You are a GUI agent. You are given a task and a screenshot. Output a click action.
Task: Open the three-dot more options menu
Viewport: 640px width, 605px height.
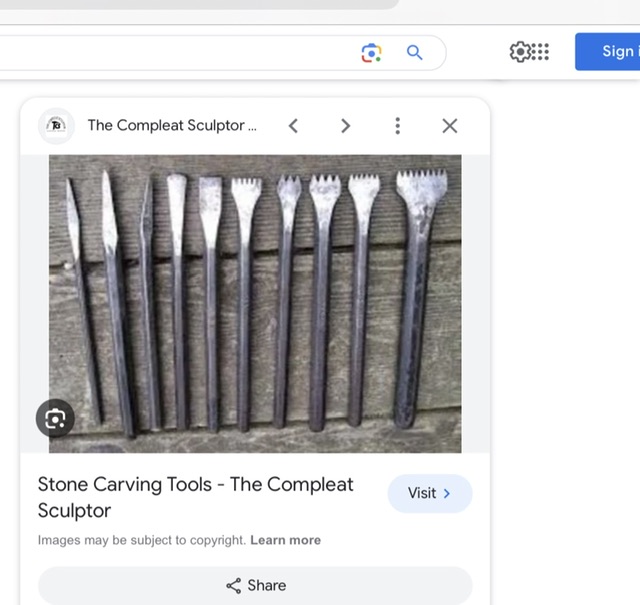[x=397, y=126]
